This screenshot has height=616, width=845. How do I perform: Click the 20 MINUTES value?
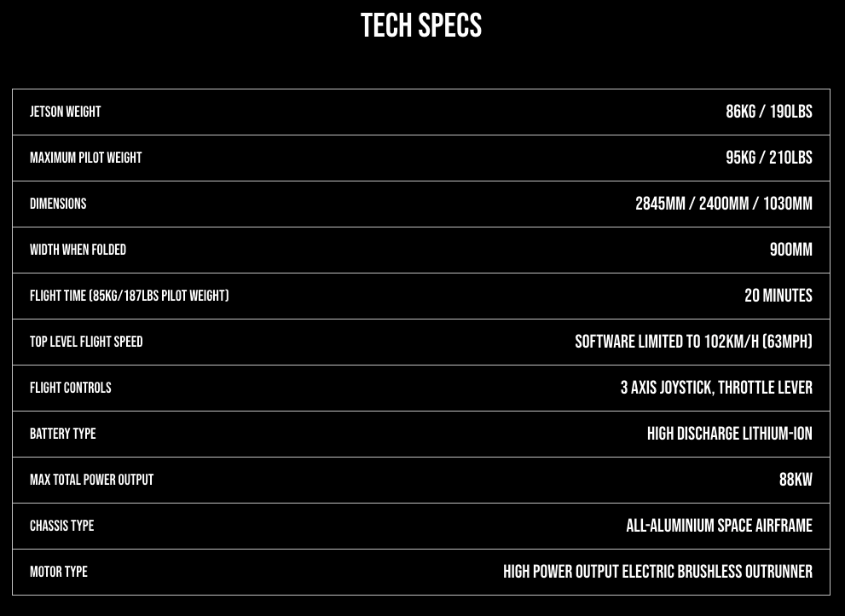(778, 296)
